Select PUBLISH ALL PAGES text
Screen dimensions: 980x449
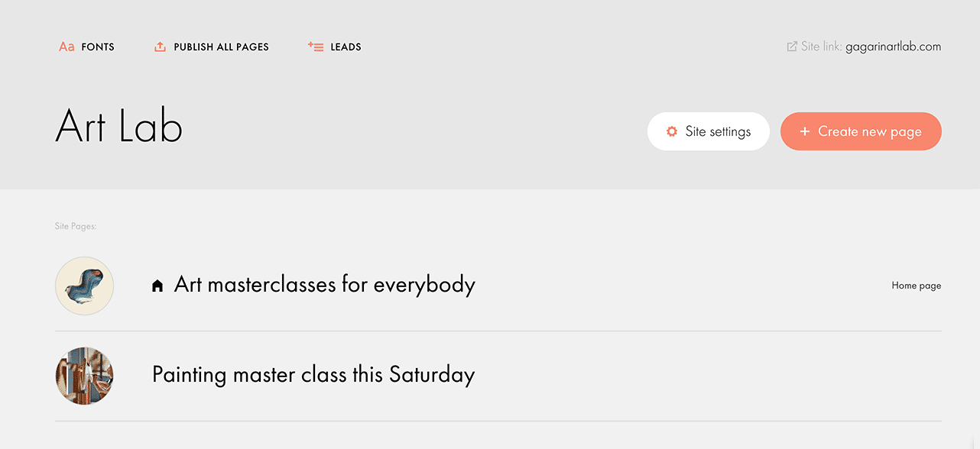[221, 47]
